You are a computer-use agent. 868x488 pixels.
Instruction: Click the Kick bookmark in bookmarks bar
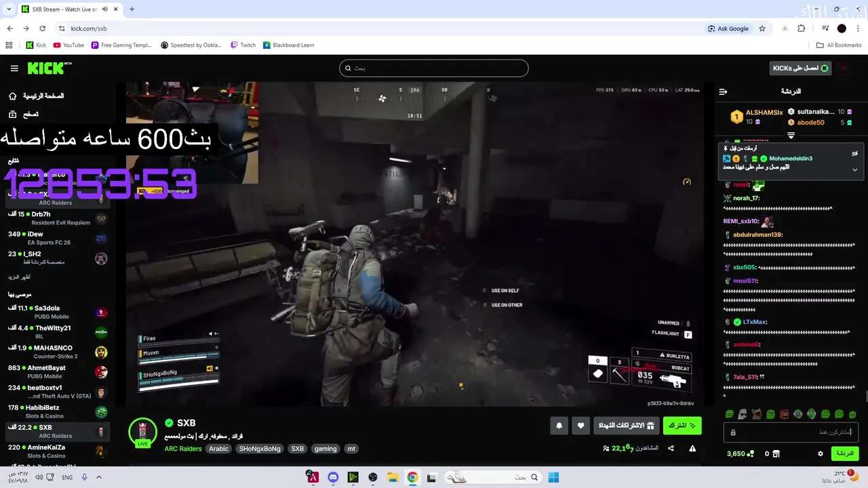point(36,45)
